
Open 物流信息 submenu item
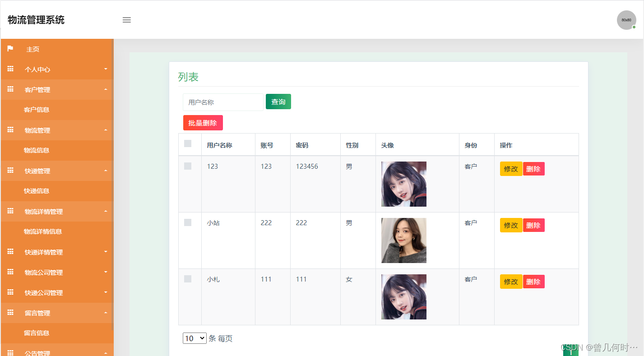click(37, 150)
